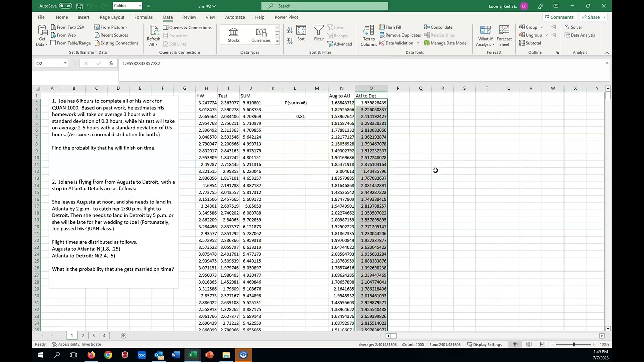Open the Consolidate tool

[x=438, y=27]
